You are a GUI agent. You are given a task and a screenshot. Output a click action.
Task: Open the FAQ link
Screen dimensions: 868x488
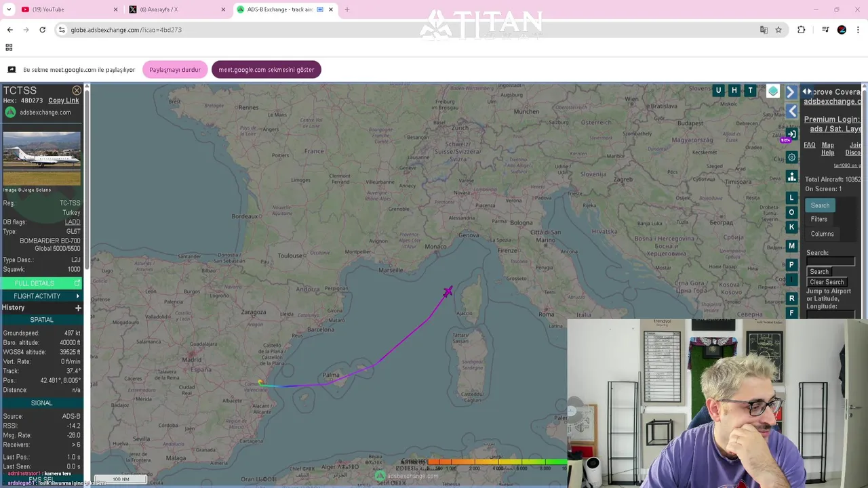coord(810,145)
